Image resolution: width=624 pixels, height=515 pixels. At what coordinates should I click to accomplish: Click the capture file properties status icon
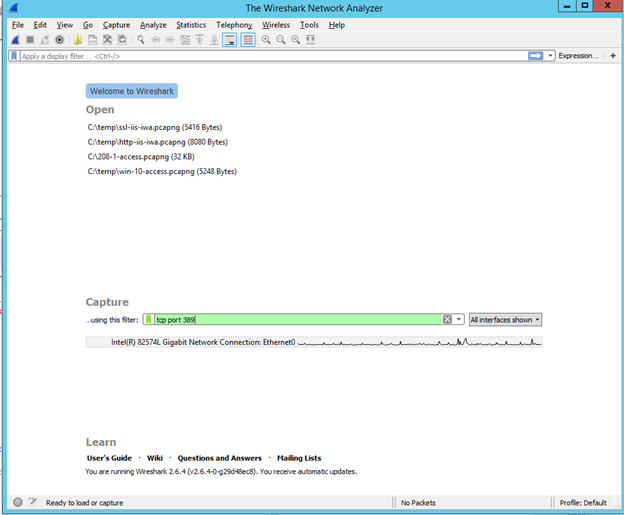pos(33,502)
